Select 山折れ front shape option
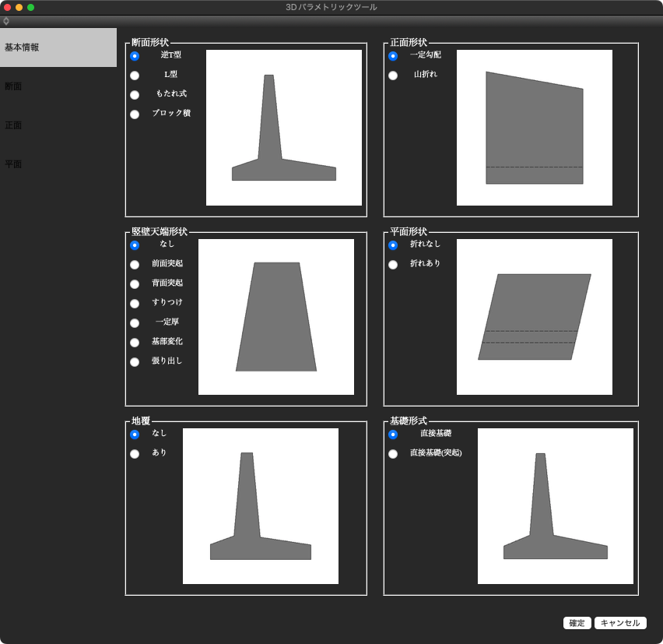The height and width of the screenshot is (644, 663). coord(393,76)
